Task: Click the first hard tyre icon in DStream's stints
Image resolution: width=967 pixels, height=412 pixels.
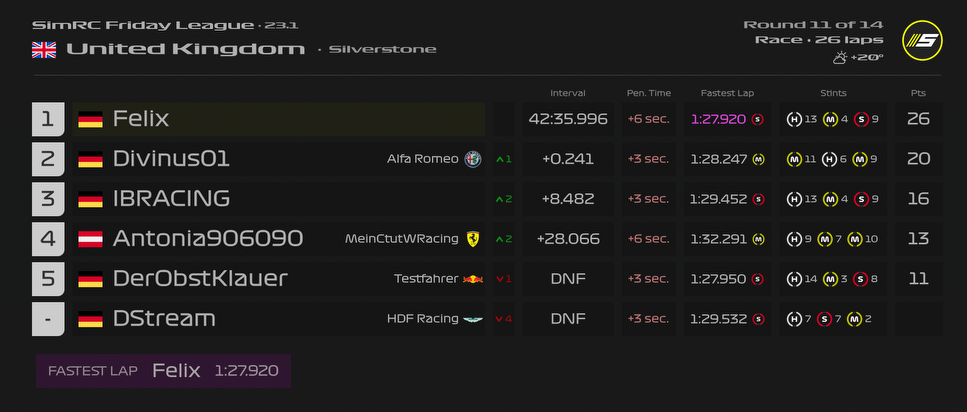Action: (795, 319)
